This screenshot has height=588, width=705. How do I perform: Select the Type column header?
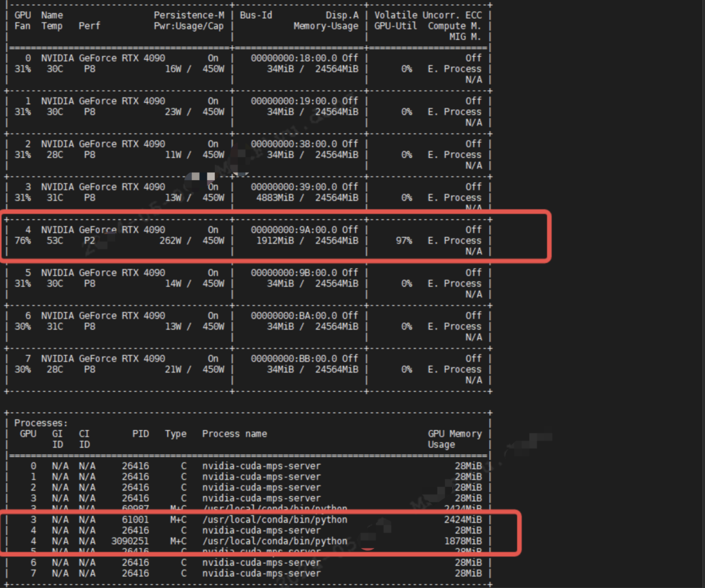tap(176, 434)
